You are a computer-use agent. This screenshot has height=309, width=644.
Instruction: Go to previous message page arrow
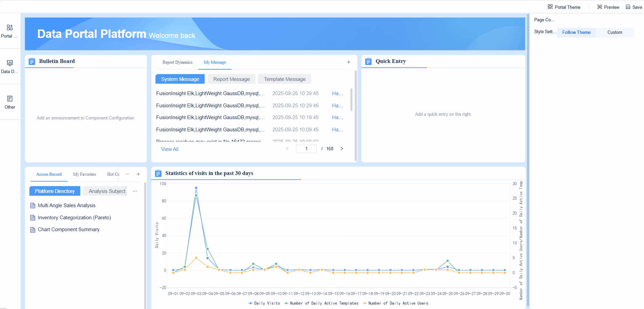point(287,149)
